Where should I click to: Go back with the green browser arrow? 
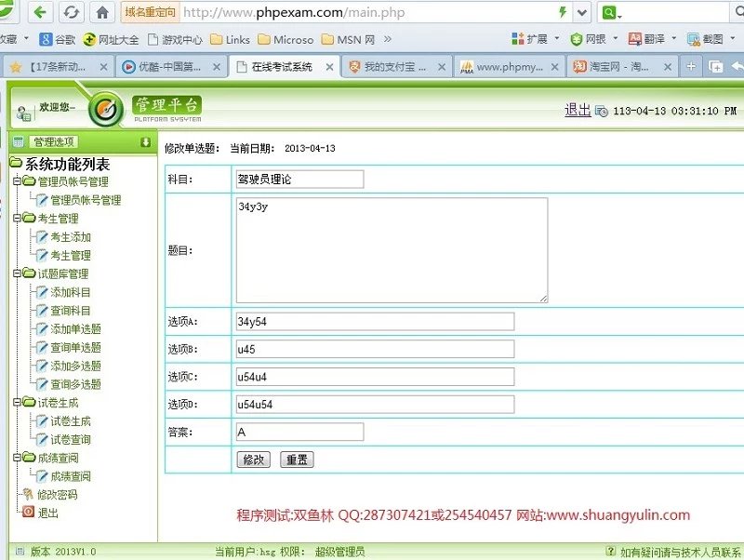tap(40, 12)
